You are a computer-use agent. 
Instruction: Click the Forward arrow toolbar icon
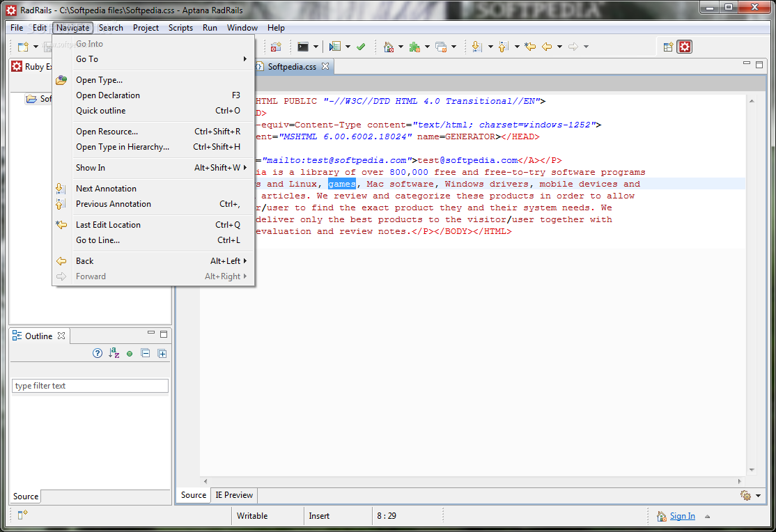coord(573,47)
